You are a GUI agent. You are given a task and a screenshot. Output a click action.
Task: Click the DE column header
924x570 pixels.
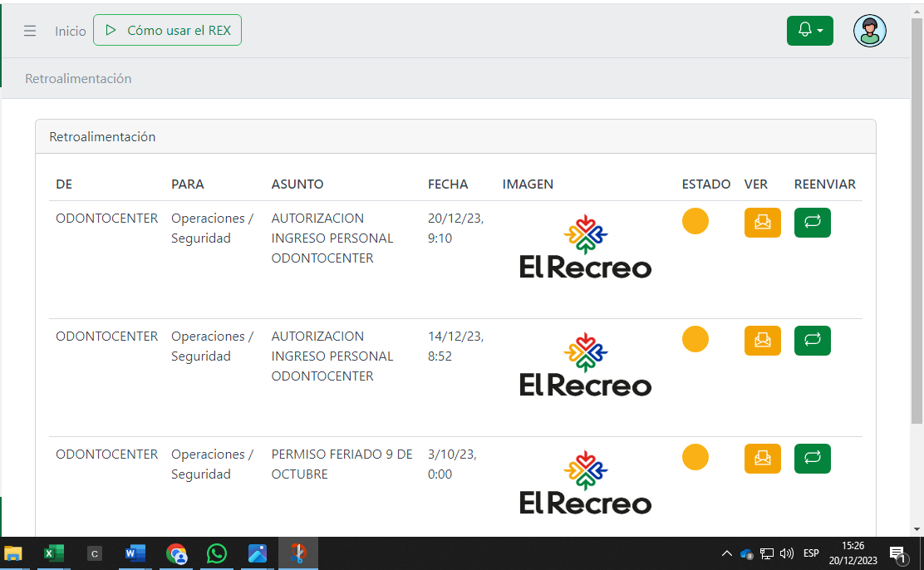[x=64, y=184]
